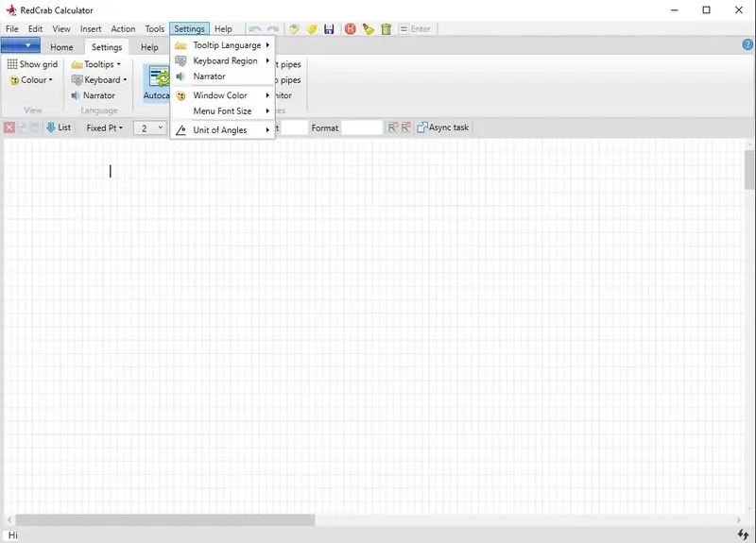Open the Tooltips dropdown in ribbon
756x543 pixels.
[96, 64]
